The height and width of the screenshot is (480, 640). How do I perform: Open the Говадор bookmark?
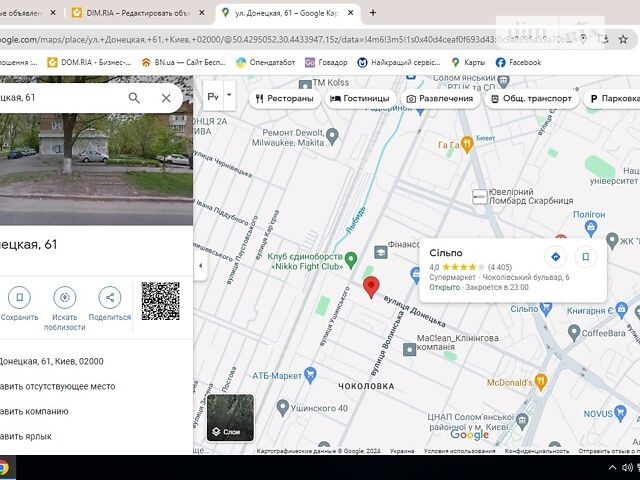click(326, 62)
